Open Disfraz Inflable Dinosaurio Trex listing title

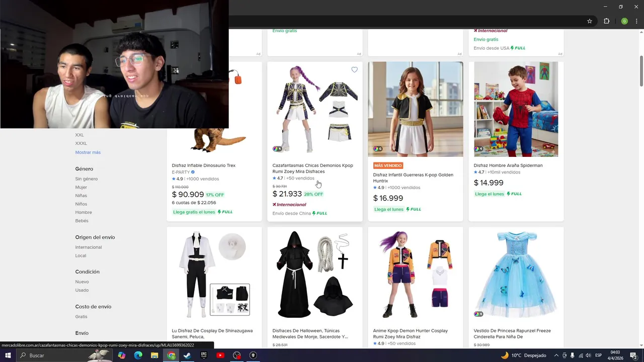(204, 165)
